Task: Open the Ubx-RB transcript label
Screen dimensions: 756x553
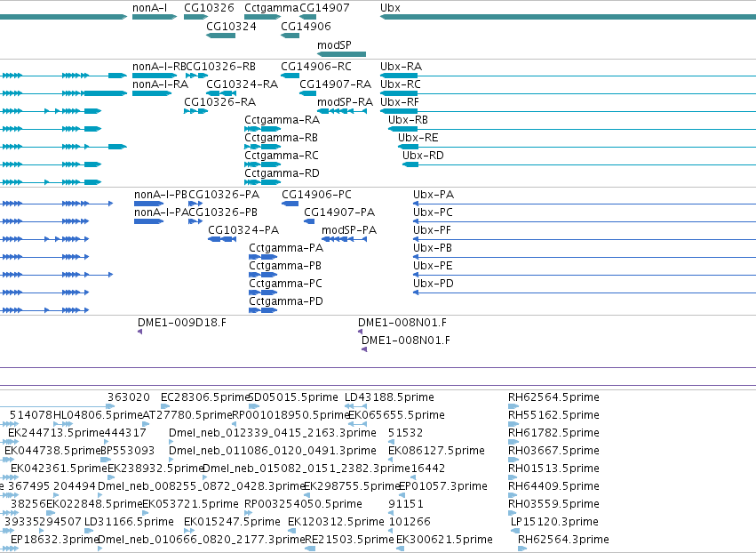Action: pyautogui.click(x=408, y=120)
